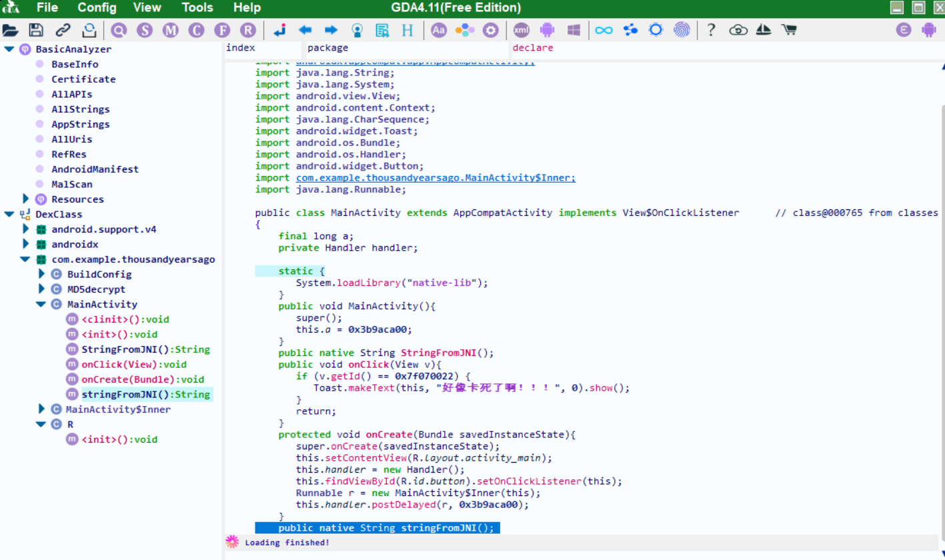Screen dimensions: 945x560
Task: Click the package column header
Action: [327, 47]
